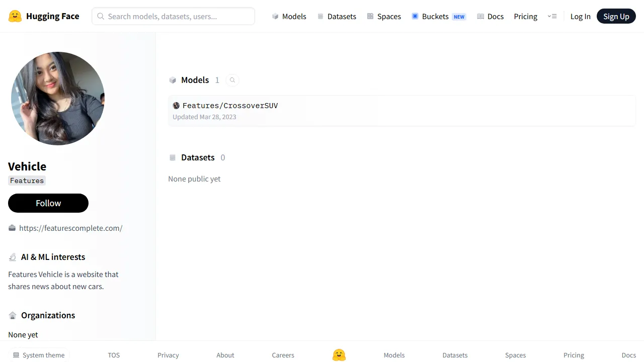The width and height of the screenshot is (644, 362).
Task: Click the Datasets section icon
Action: coord(173,157)
